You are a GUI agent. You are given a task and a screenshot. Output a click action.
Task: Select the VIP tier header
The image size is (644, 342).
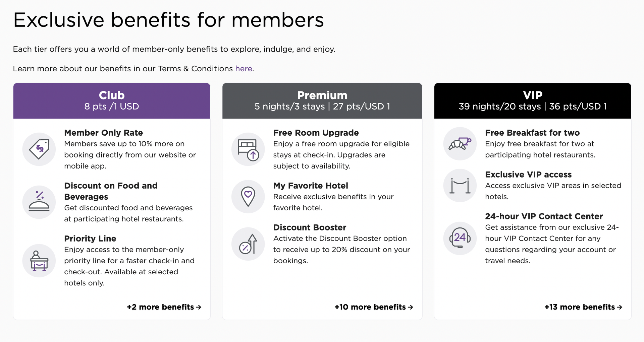pos(533,100)
